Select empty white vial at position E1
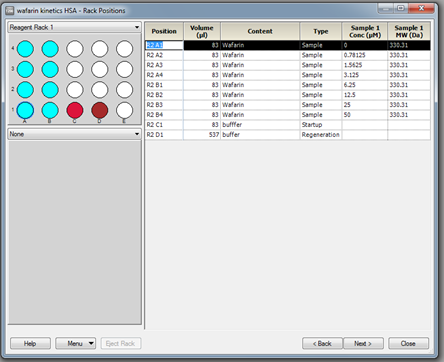 tap(124, 110)
